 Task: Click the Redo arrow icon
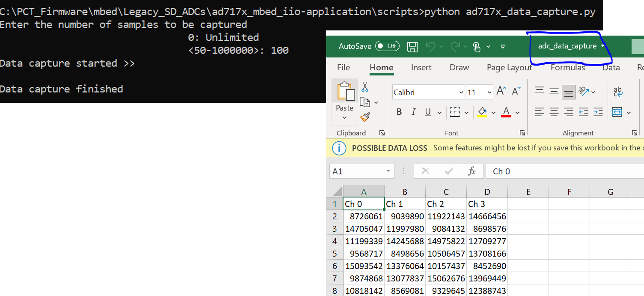coord(455,47)
